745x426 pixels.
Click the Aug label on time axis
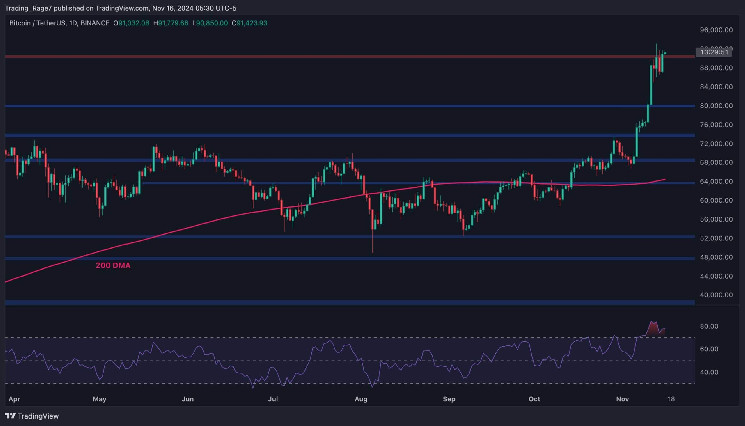tap(362, 396)
